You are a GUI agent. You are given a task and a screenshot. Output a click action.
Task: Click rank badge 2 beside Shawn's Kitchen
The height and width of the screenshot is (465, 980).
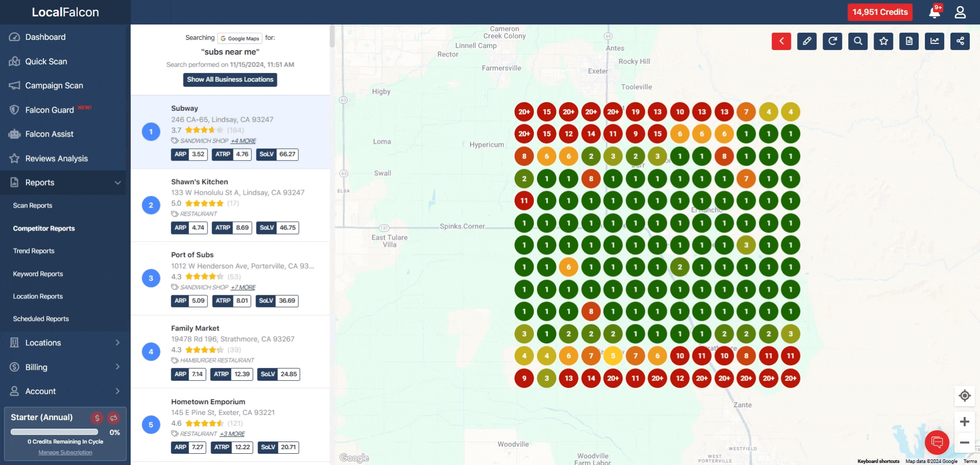151,205
